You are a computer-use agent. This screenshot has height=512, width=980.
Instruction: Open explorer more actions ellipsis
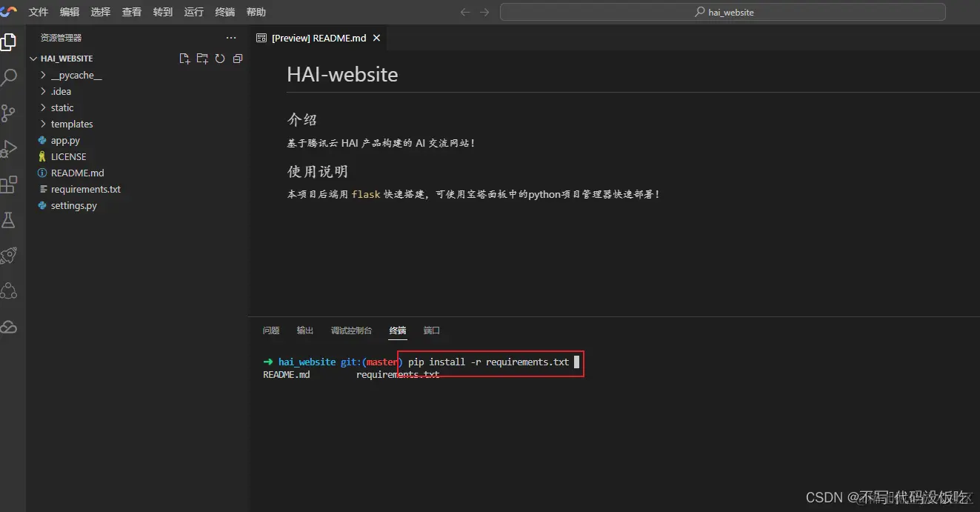[x=231, y=38]
